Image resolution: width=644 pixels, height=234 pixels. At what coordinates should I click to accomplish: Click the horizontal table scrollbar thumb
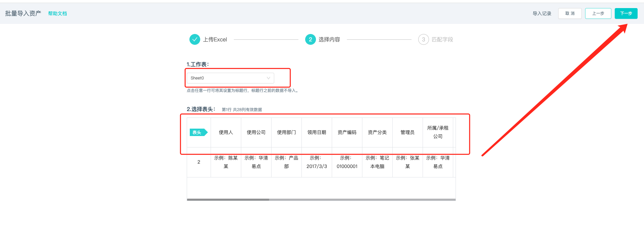[228, 200]
